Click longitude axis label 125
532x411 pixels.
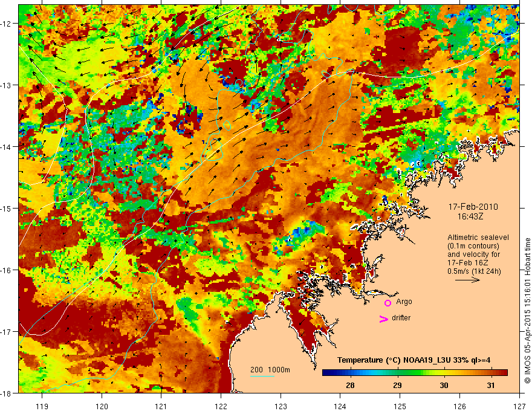point(400,406)
